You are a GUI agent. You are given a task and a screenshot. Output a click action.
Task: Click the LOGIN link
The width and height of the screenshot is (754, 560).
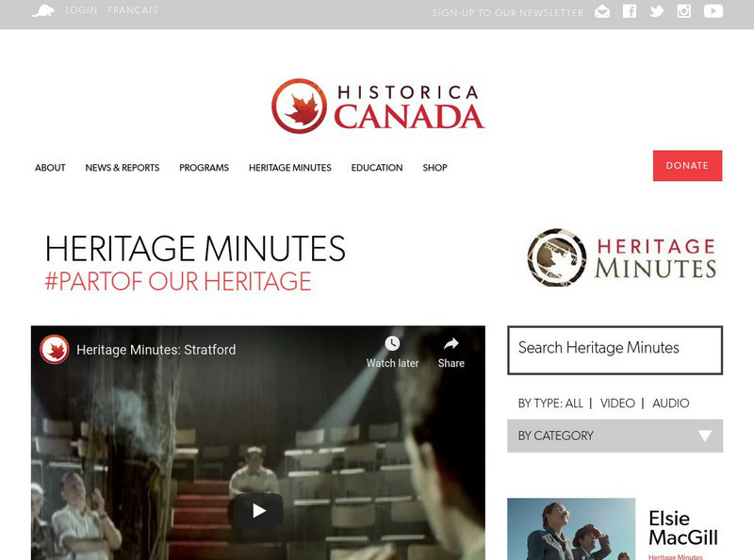point(81,10)
